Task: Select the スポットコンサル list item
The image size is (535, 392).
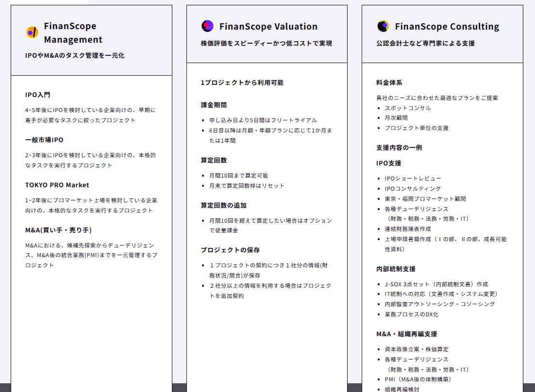Action: (408, 108)
